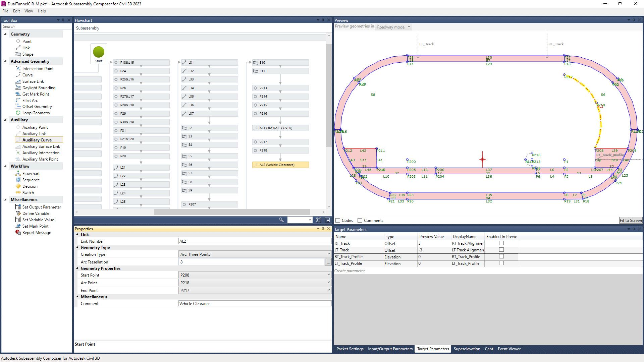Image resolution: width=644 pixels, height=362 pixels.
Task: Choose the Decision workflow element
Action: [30, 186]
